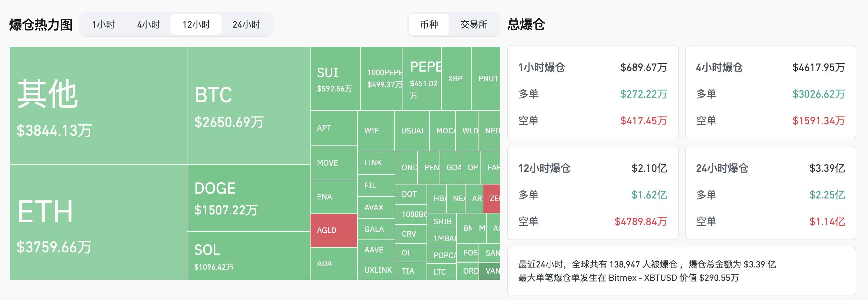Select the APT tile
Viewport: 868px width, 300px height.
pos(334,128)
